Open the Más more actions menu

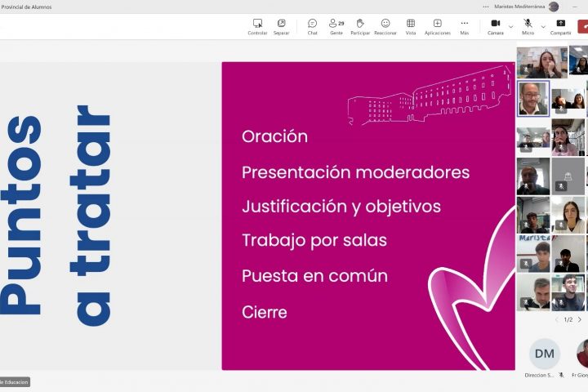[464, 24]
